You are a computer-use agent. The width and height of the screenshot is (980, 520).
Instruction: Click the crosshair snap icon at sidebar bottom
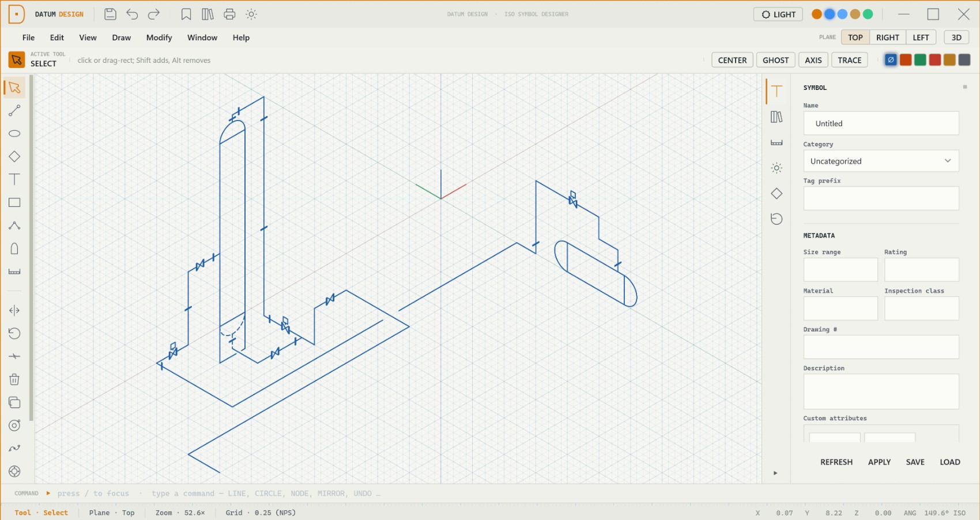[14, 472]
